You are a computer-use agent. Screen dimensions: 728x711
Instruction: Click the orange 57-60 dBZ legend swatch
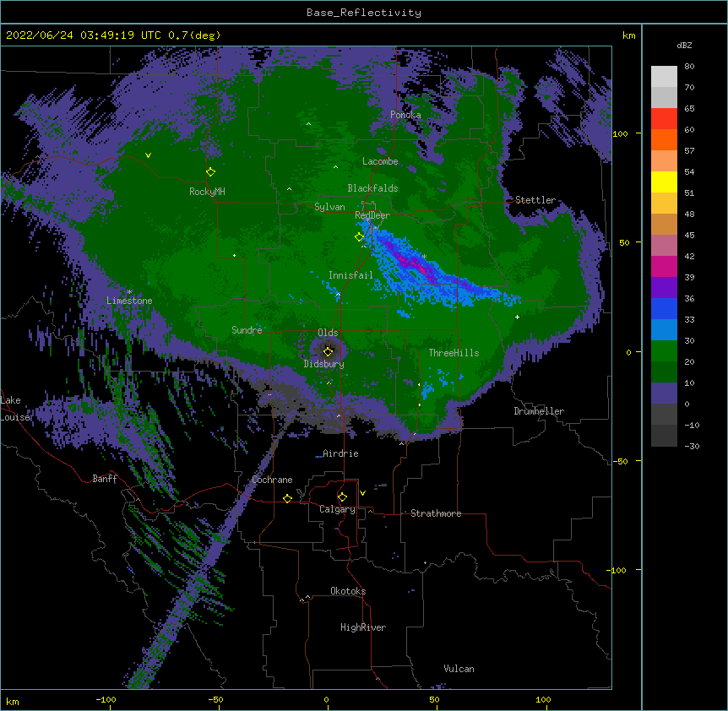point(664,139)
